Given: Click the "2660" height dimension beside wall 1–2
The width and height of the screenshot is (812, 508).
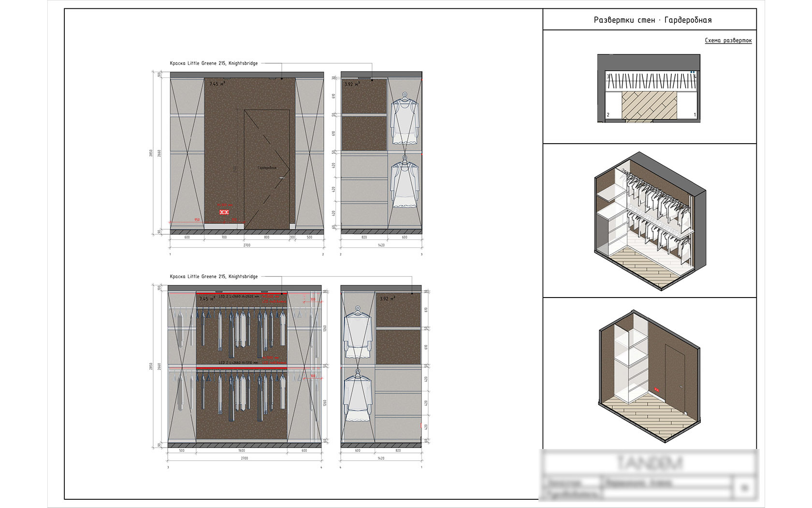Looking at the screenshot, I should [159, 153].
